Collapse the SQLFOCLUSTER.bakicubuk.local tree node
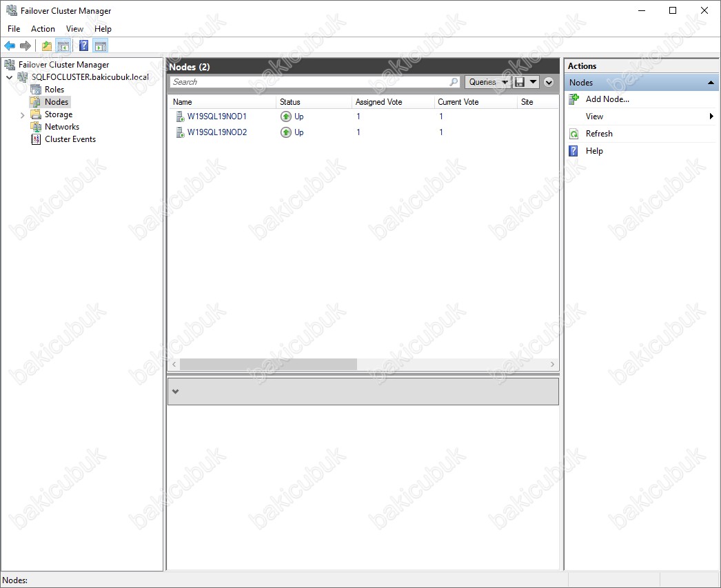This screenshot has width=721, height=588. (x=9, y=77)
